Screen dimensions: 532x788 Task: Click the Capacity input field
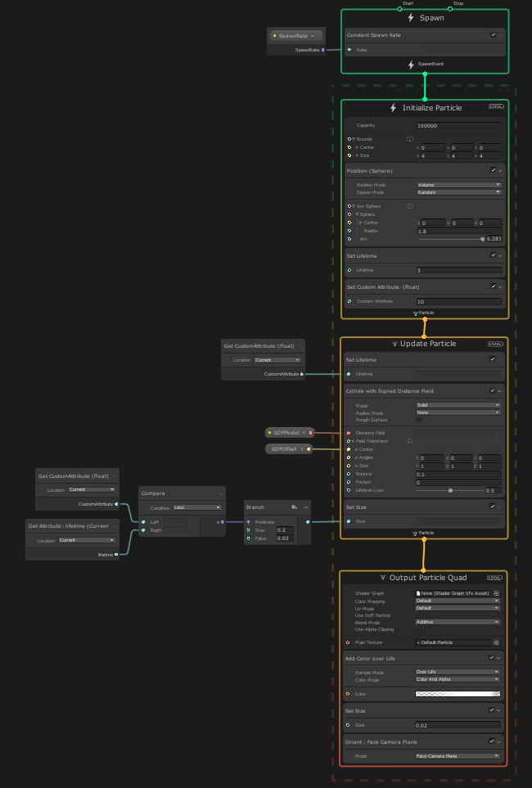(x=459, y=126)
